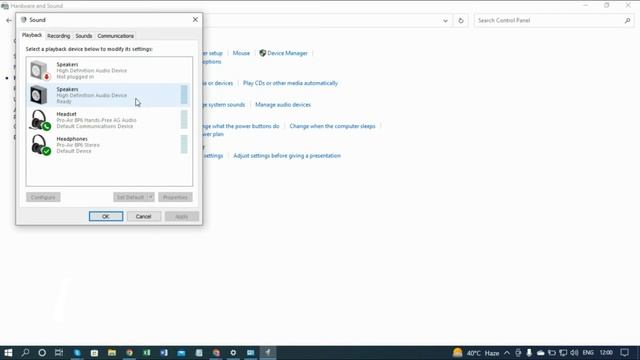Open the Sounds tab
Image resolution: width=640 pixels, height=360 pixels.
(84, 36)
